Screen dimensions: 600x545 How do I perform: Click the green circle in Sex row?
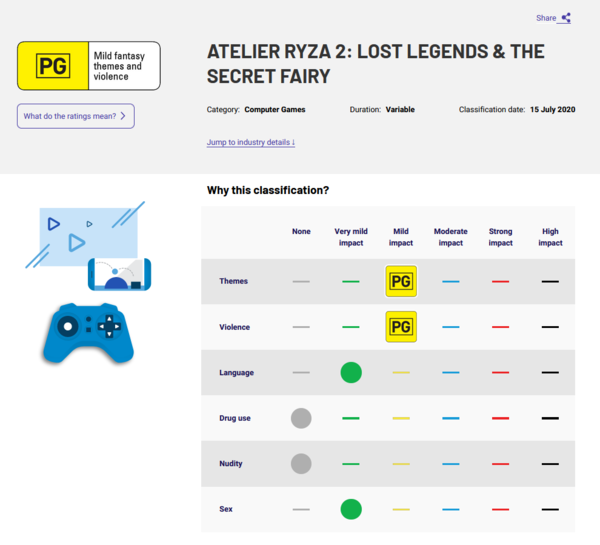351,509
